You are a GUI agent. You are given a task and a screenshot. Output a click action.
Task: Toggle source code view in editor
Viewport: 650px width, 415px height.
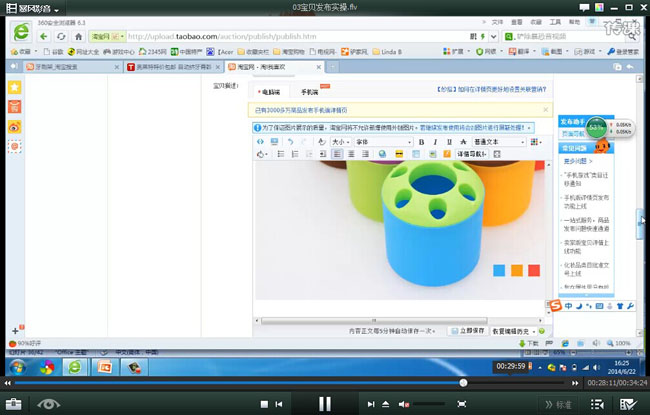pos(260,142)
